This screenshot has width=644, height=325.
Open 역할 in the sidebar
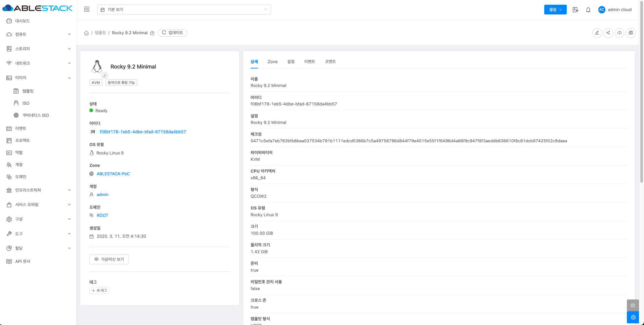[x=19, y=153]
